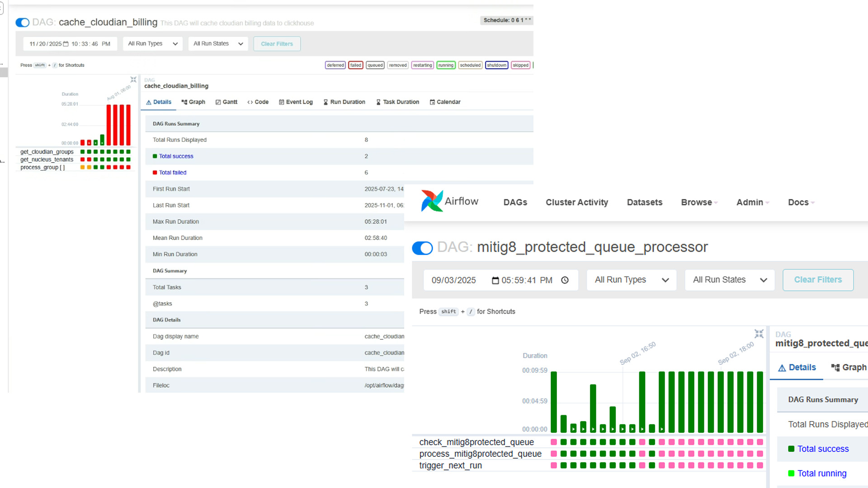Screen dimensions: 868x488
Task: Follow the Total failed link
Action: tap(172, 173)
